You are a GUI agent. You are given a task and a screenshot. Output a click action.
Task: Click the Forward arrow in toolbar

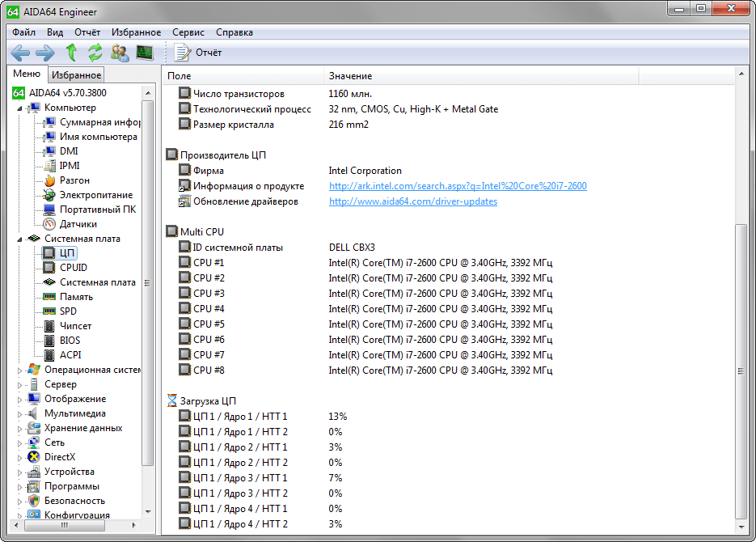pos(45,53)
